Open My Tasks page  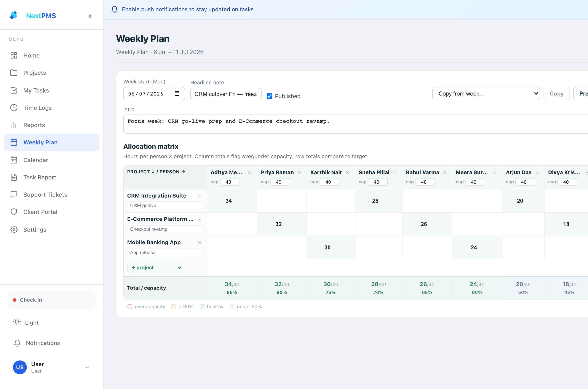(52, 90)
